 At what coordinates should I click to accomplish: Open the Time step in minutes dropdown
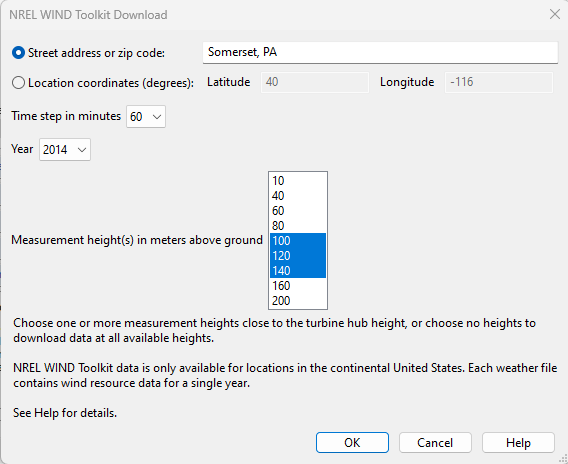(146, 117)
